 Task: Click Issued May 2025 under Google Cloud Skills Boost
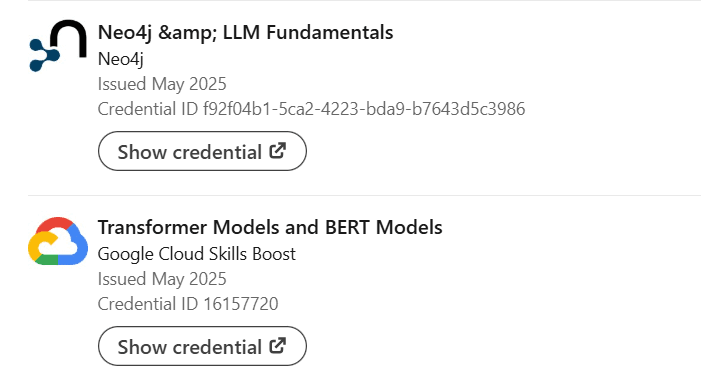[162, 279]
